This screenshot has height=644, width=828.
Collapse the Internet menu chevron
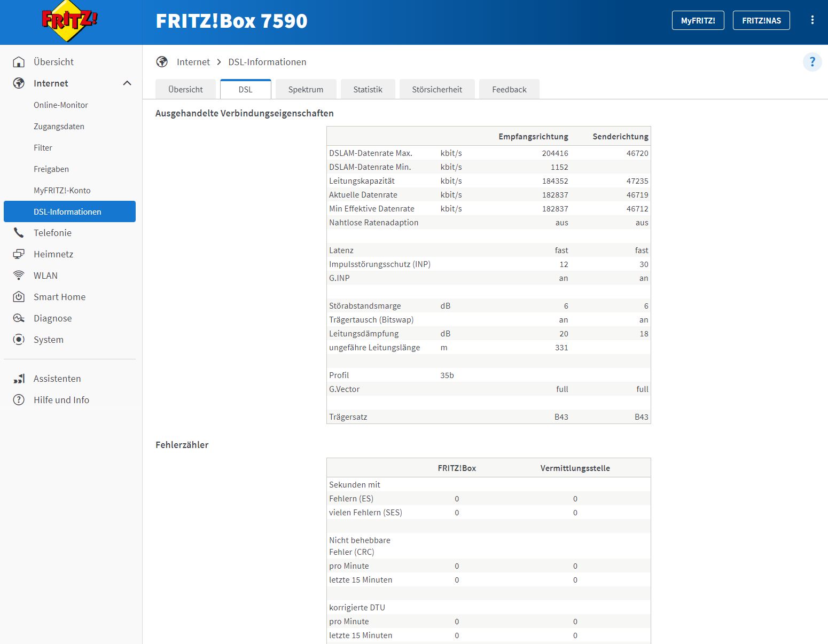(x=127, y=83)
